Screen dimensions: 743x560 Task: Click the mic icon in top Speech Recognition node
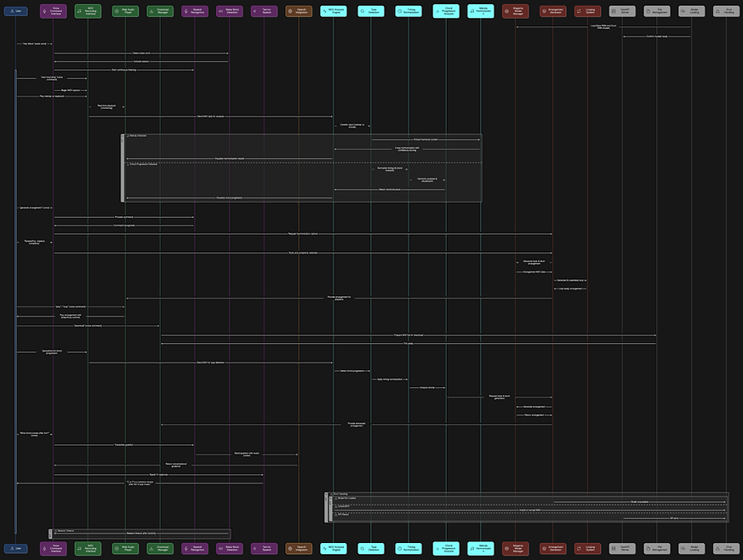point(186,11)
